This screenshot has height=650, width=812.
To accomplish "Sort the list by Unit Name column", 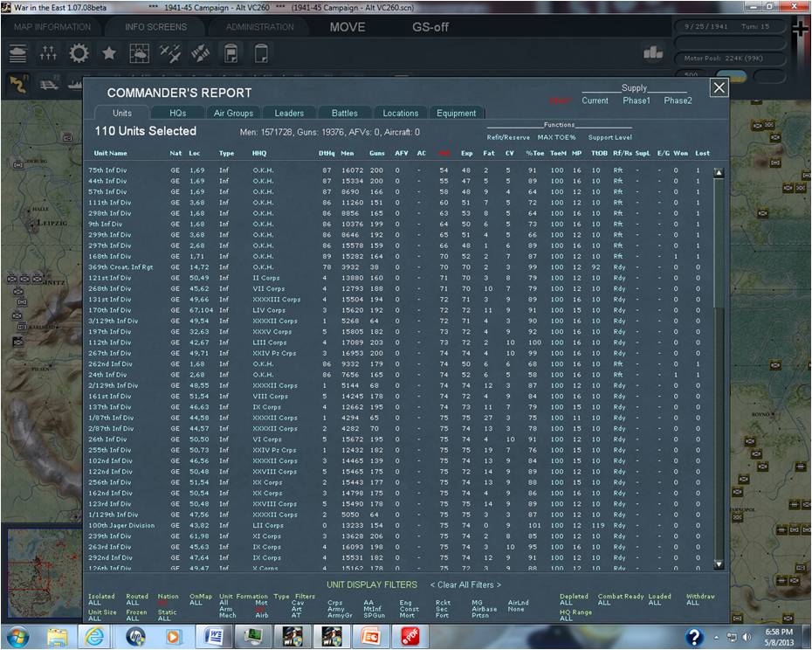I will pos(110,154).
